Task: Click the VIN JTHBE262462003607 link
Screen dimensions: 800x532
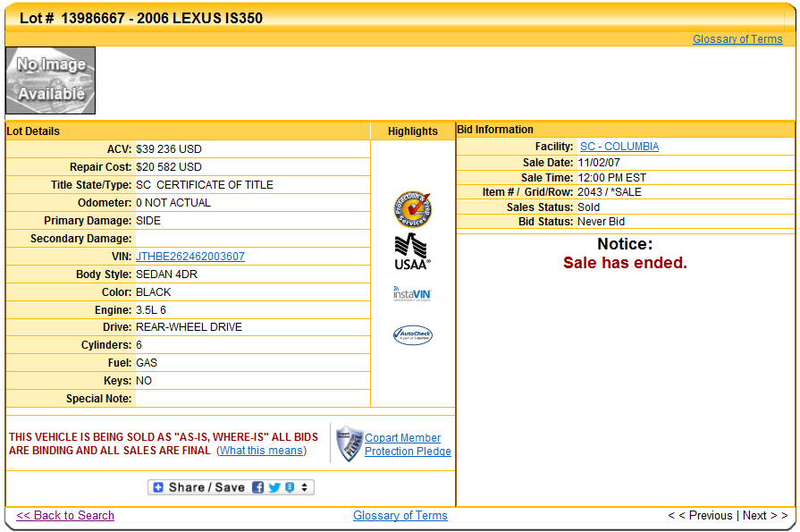Action: (189, 257)
